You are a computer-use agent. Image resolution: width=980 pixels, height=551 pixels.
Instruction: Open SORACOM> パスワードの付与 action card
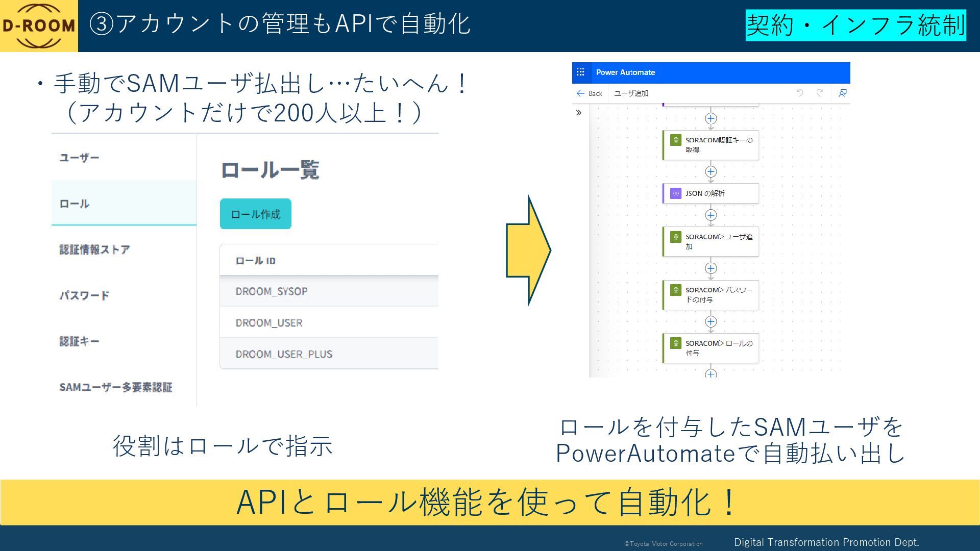pyautogui.click(x=710, y=295)
